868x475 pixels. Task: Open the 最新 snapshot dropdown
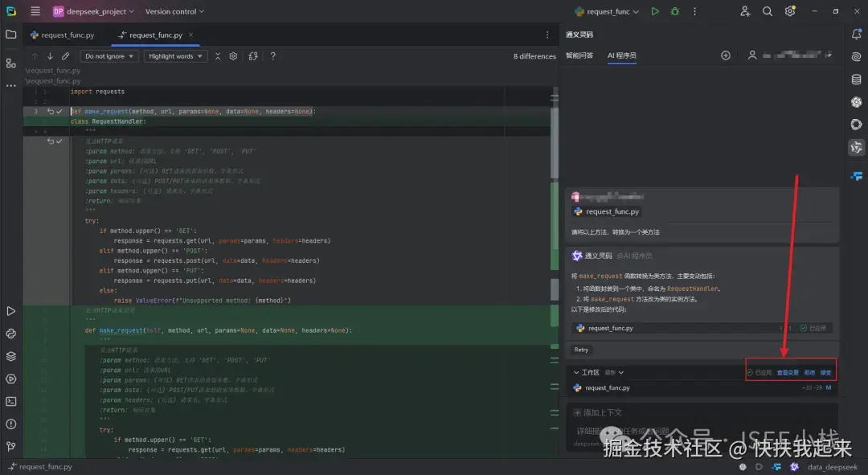click(614, 373)
